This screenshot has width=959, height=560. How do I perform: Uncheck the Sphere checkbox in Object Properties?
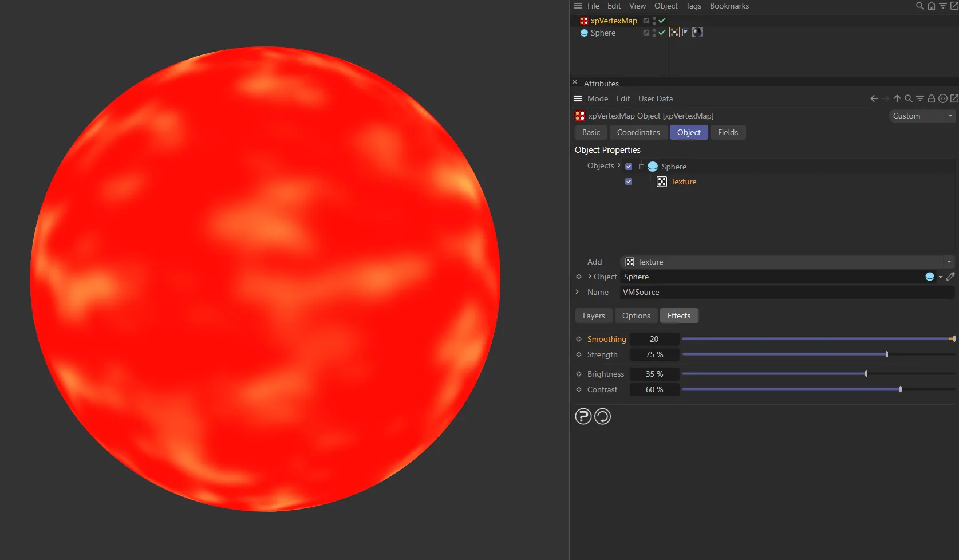tap(629, 166)
